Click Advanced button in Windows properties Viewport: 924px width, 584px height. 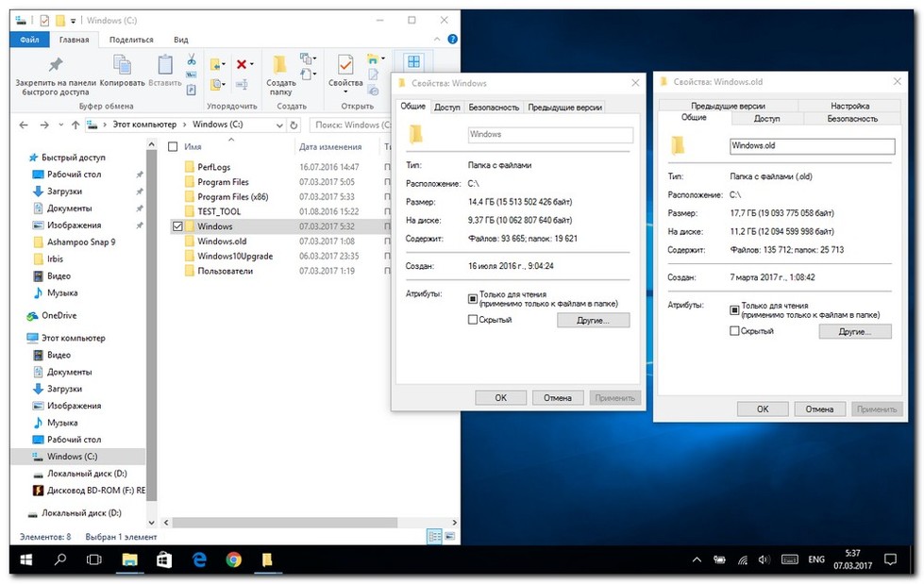[x=593, y=320]
